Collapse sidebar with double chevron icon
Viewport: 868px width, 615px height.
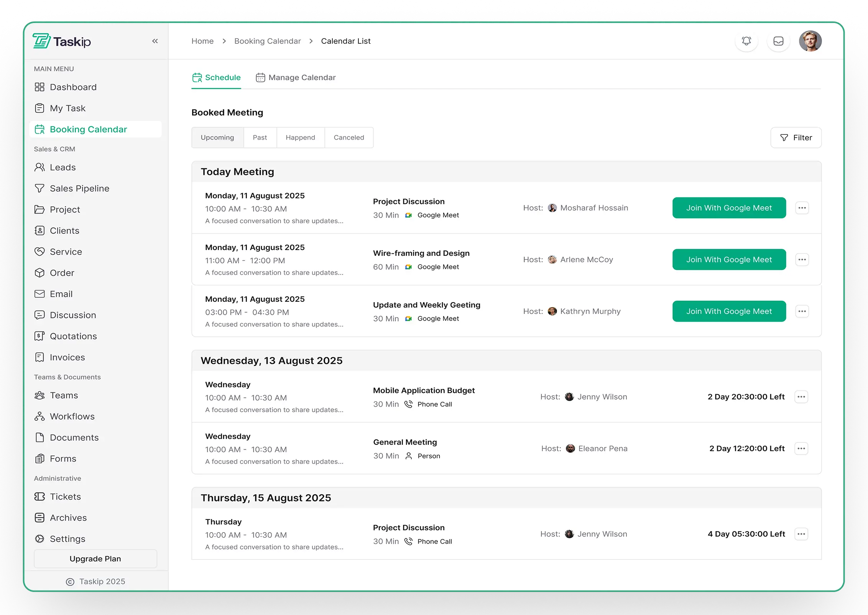click(x=155, y=41)
